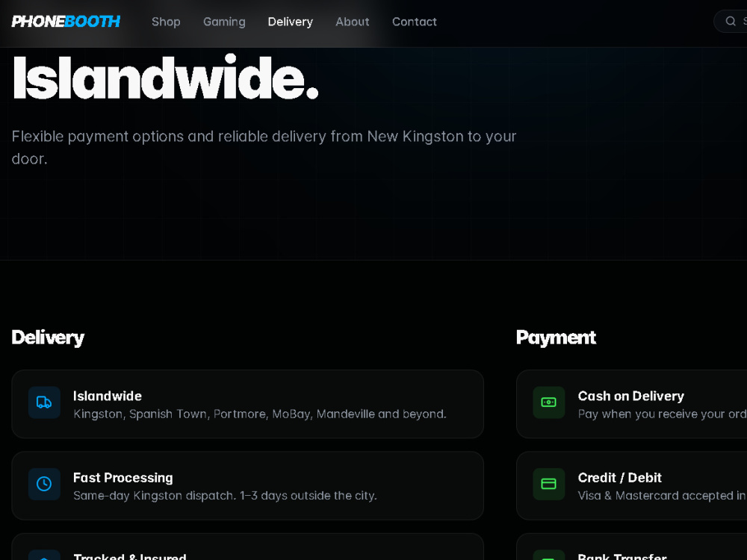
Task: Click the large Islandwide. headline
Action: (165, 77)
